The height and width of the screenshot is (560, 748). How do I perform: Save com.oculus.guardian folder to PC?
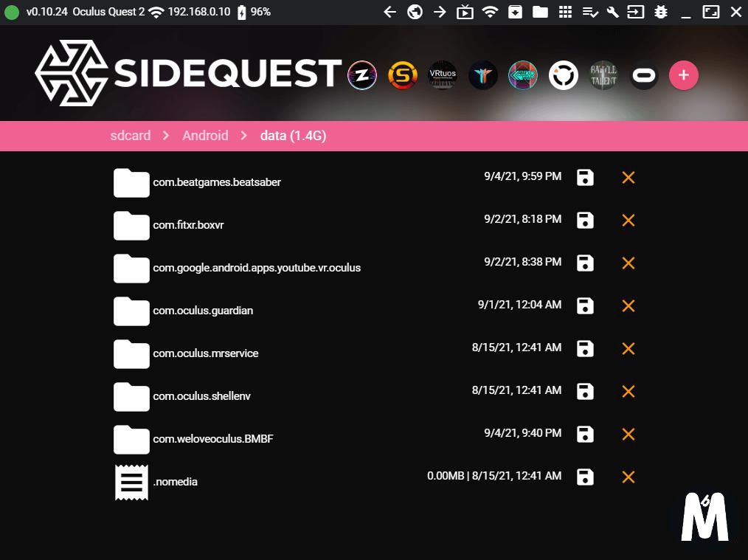point(585,305)
